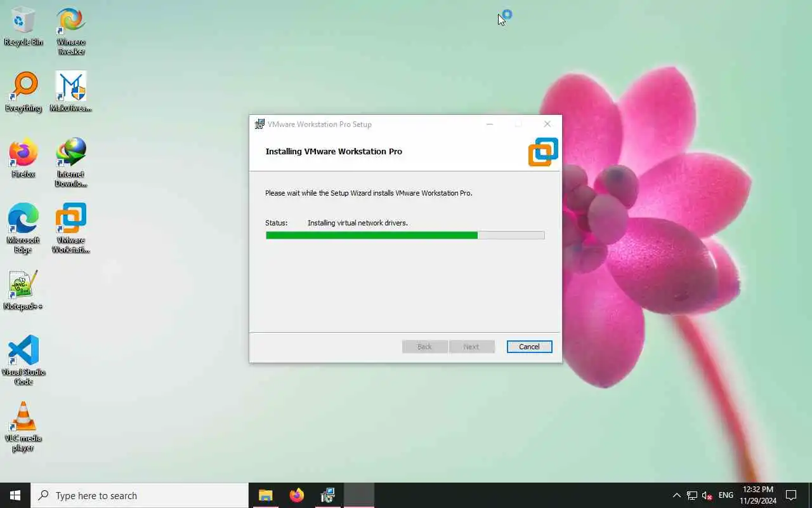Click the VMware Workstation Pro Setup title text

[x=320, y=124]
